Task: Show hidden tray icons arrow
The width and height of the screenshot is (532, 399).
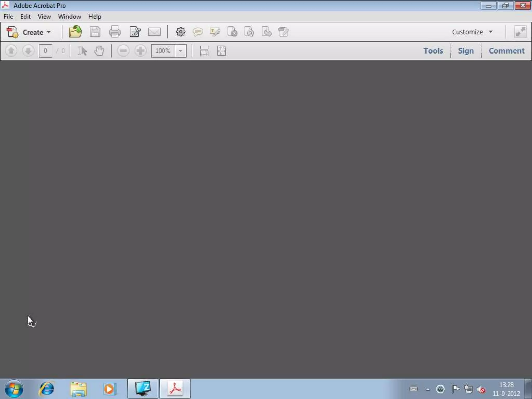Action: tap(428, 389)
